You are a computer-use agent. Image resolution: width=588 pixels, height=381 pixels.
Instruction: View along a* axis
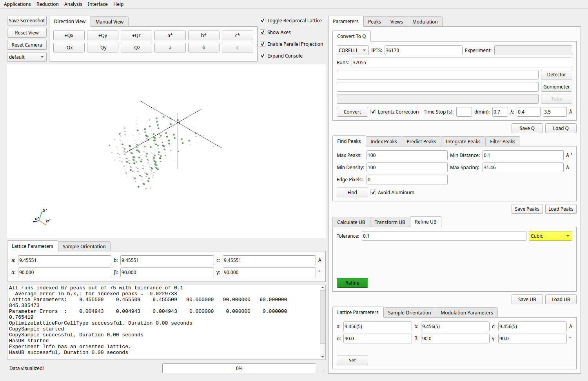pos(170,35)
